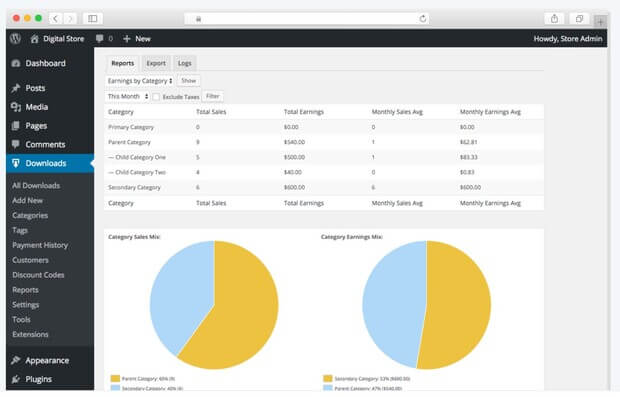620x397 pixels.
Task: Open Settings under Downloads
Action: pos(26,305)
